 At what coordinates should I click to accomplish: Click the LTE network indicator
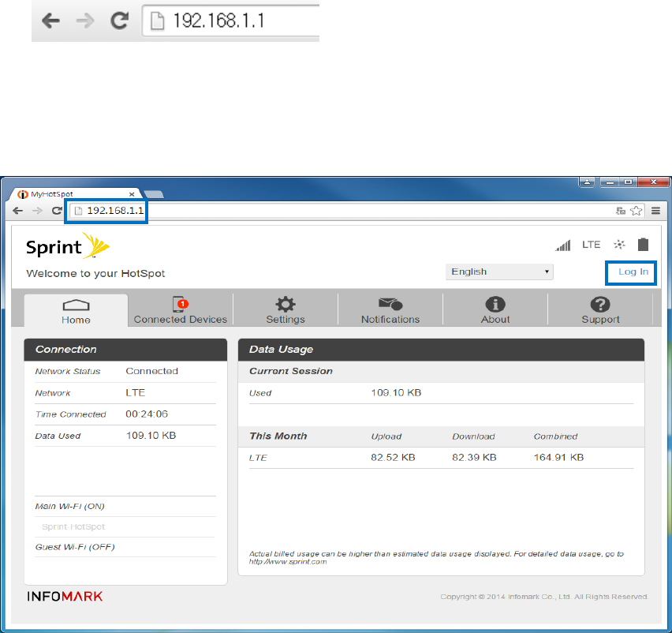pos(591,245)
